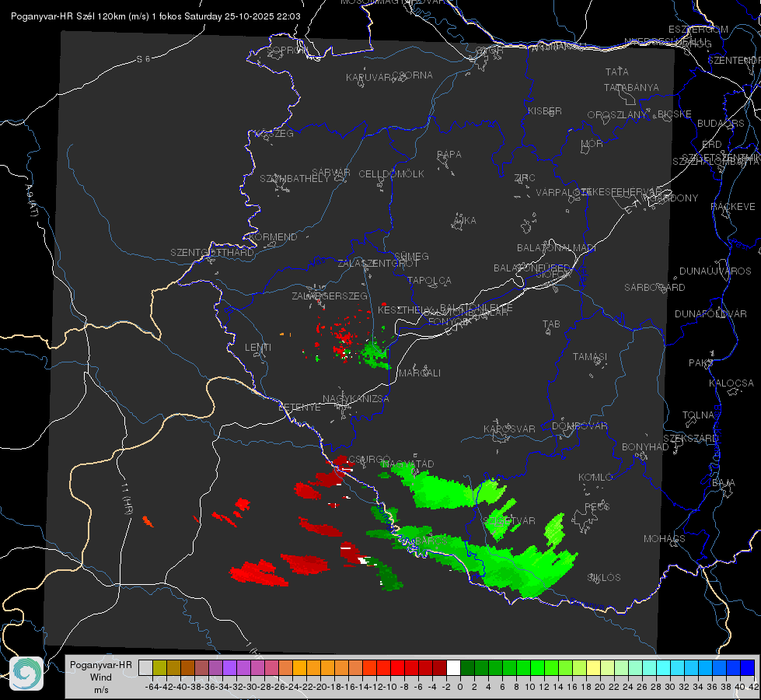Pick the pale yellow swatch above value 18
Image resolution: width=761 pixels, height=700 pixels.
(x=594, y=667)
